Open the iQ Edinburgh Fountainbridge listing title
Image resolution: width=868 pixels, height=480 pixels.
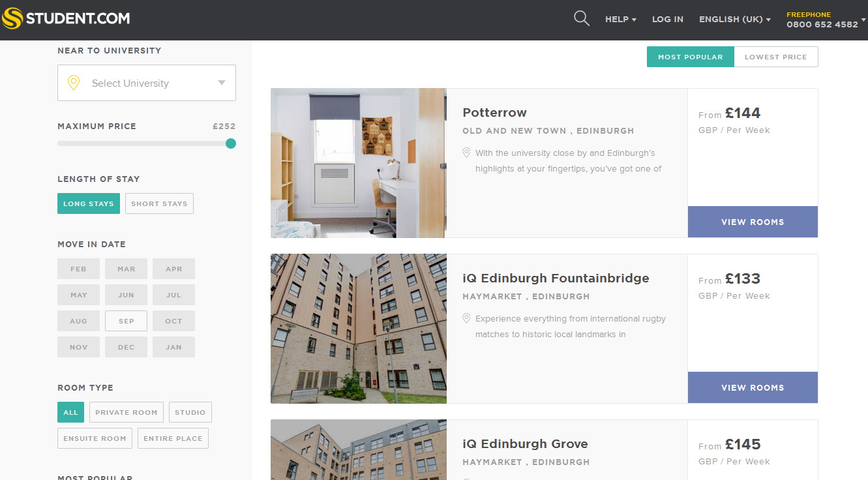[x=556, y=278]
